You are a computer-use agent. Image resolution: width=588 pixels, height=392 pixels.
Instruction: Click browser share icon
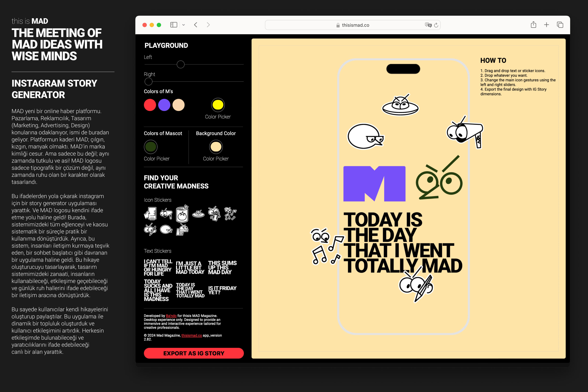pyautogui.click(x=533, y=25)
